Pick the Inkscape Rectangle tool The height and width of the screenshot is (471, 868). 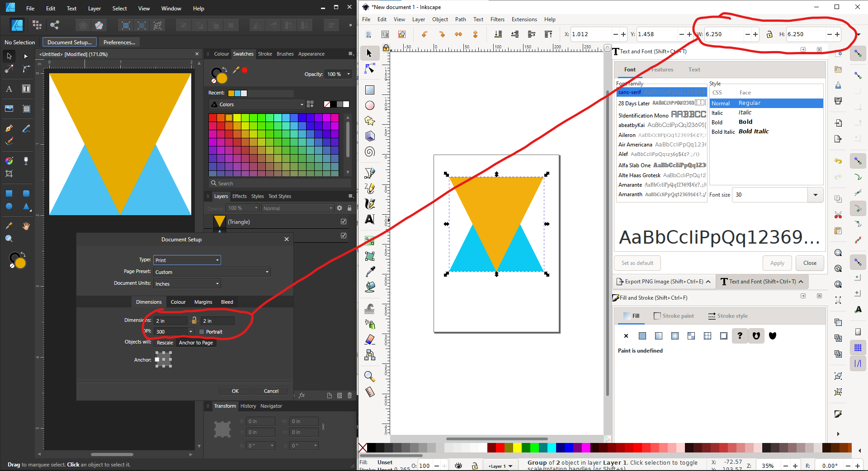click(370, 90)
